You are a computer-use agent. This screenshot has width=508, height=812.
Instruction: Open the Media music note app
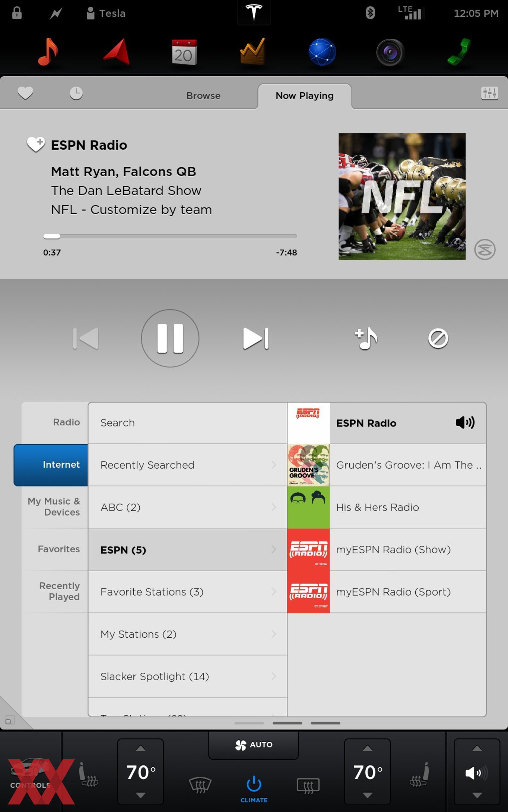pos(48,52)
